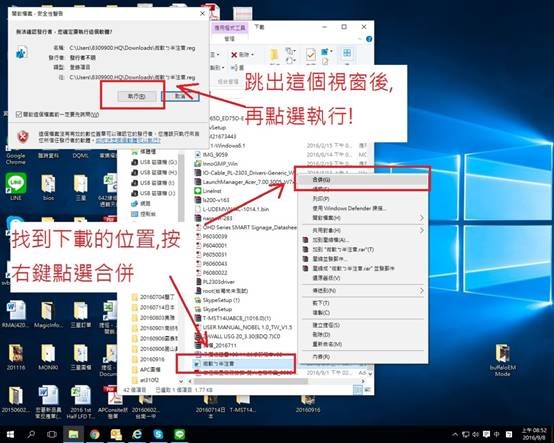Click the Task View taskbar icon
This screenshot has height=443, width=554.
point(52,434)
